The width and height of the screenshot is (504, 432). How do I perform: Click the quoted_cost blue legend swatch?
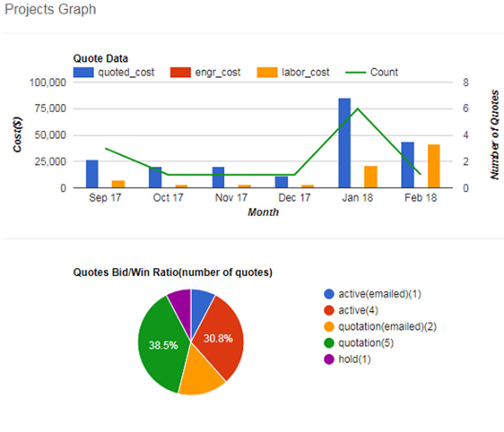pyautogui.click(x=83, y=73)
